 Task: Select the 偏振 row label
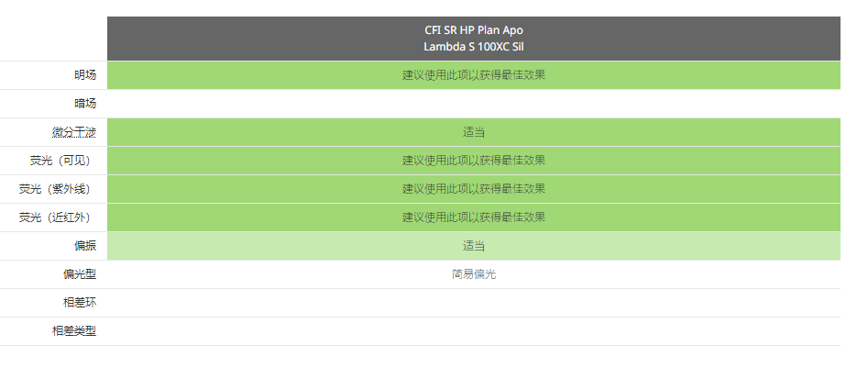click(85, 246)
